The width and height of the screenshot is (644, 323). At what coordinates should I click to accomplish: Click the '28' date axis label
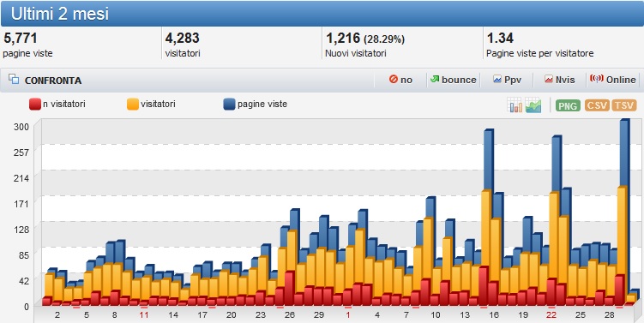(610, 315)
